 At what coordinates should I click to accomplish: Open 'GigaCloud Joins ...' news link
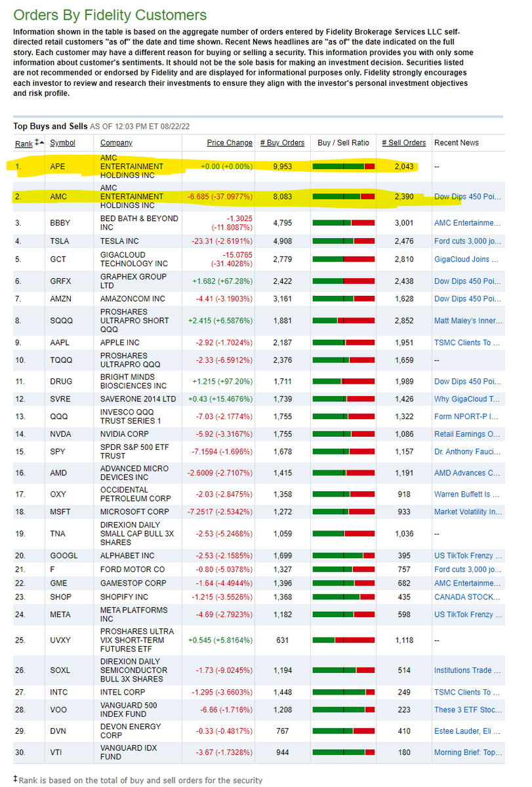tap(466, 259)
